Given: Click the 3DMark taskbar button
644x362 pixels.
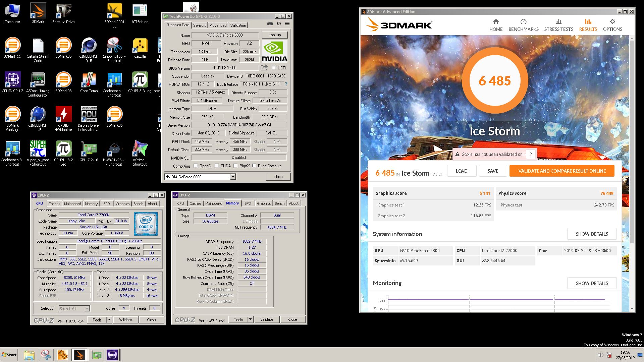Looking at the screenshot, I should point(79,355).
